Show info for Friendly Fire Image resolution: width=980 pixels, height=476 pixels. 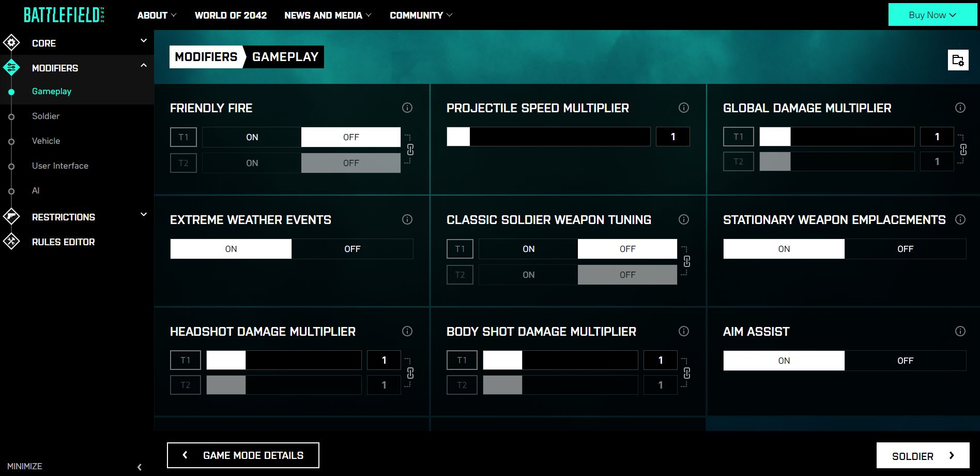[x=407, y=108]
